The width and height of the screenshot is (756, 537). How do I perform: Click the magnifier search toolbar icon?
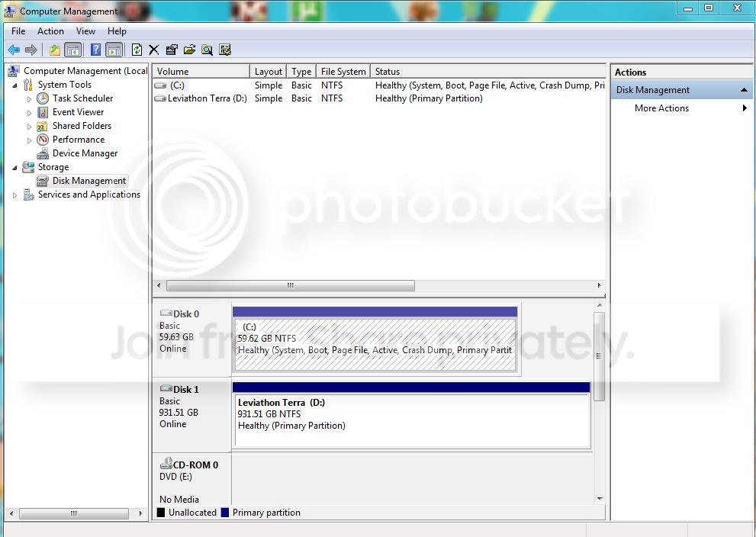[x=207, y=50]
